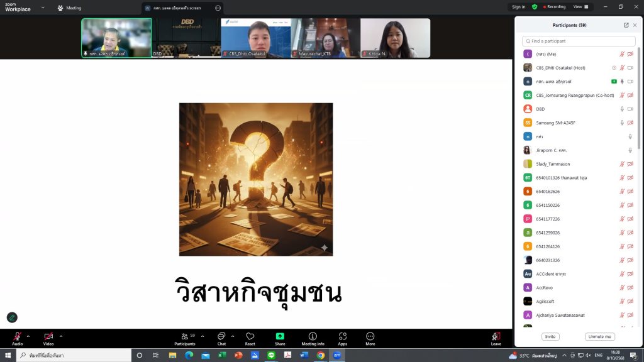
Task: Expand the Video options caret
Action: (x=61, y=336)
